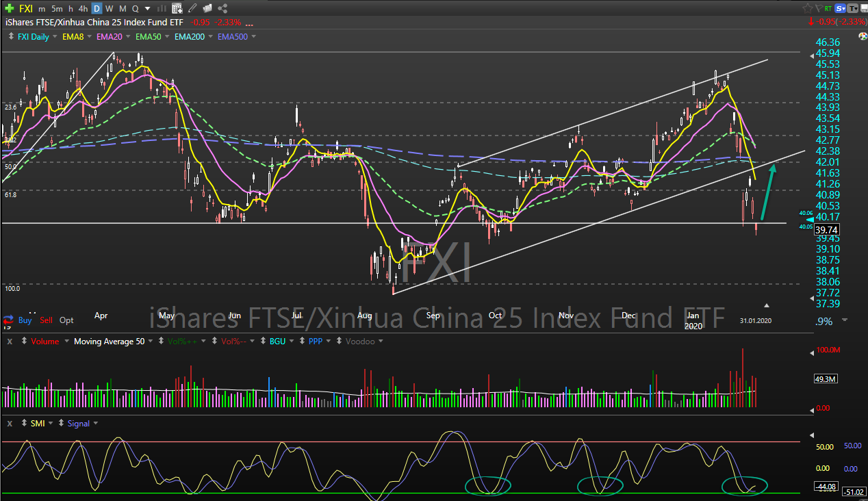Select the 4h timeframe

click(83, 8)
